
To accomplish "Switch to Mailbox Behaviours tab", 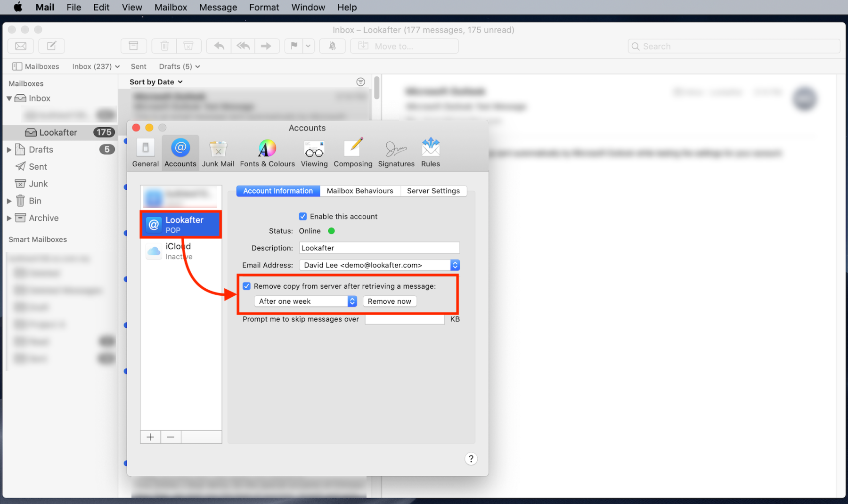I will [360, 191].
